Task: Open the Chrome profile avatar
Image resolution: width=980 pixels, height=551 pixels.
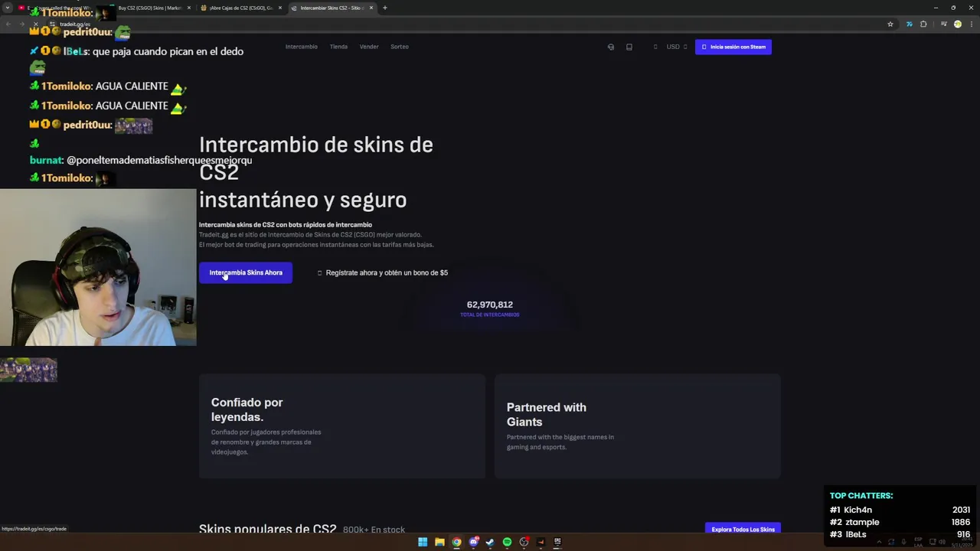Action: pyautogui.click(x=958, y=24)
